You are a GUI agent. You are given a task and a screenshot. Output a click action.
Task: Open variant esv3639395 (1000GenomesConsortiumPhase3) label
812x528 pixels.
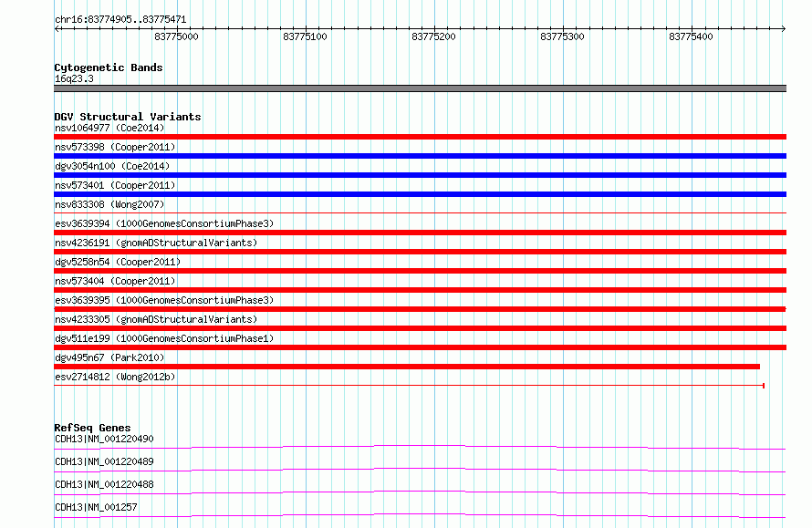(x=164, y=300)
